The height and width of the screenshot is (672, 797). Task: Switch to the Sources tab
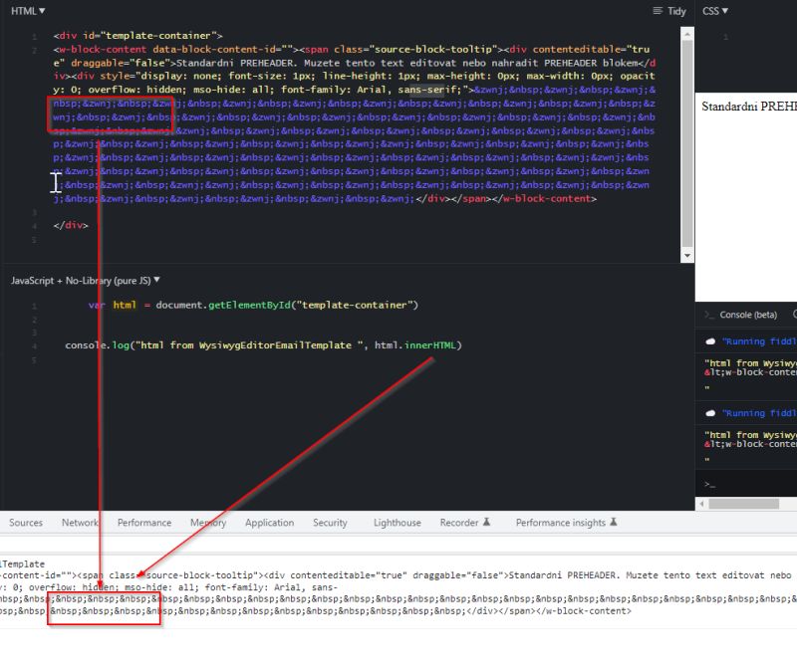click(x=25, y=522)
